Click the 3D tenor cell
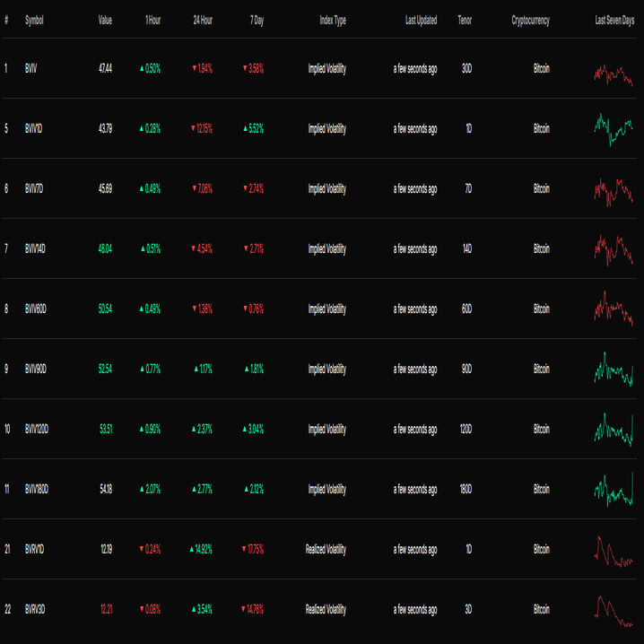 click(468, 609)
